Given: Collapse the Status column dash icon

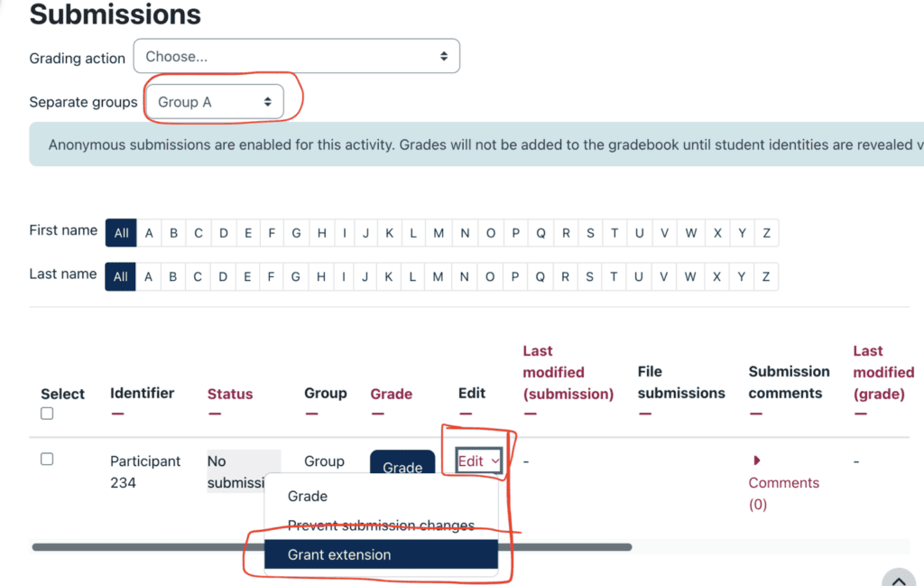Looking at the screenshot, I should (215, 414).
